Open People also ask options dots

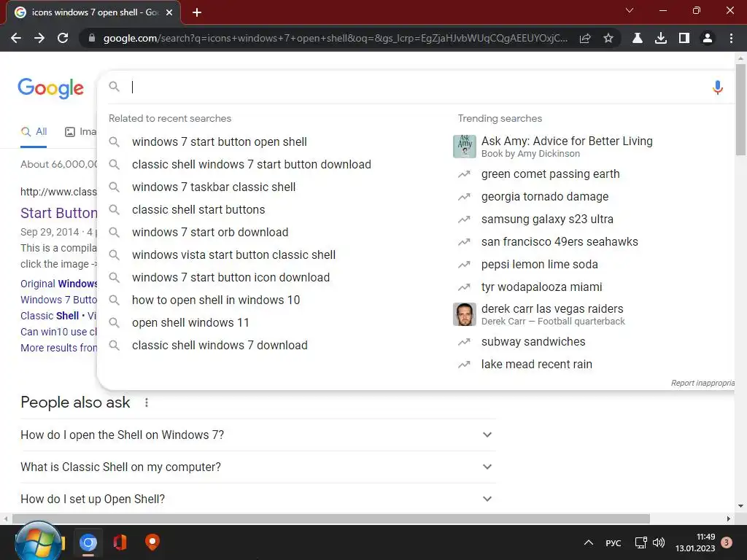point(146,402)
